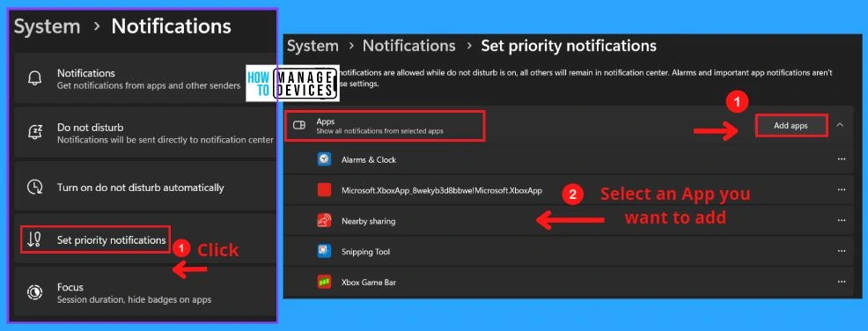Click the Snipping Tool app icon
This screenshot has width=868, height=331.
pos(324,251)
